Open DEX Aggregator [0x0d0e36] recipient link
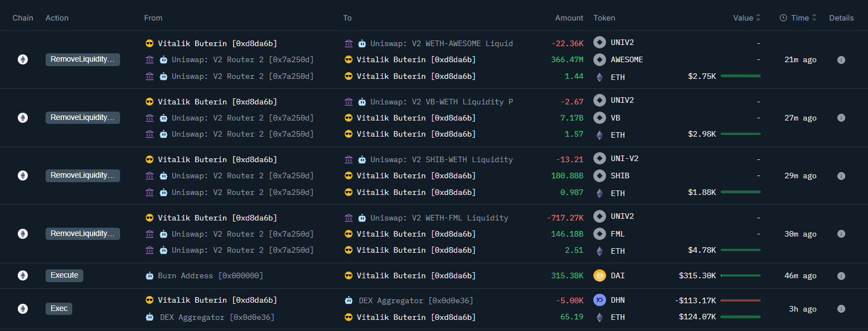Image resolution: width=868 pixels, height=331 pixels. (x=416, y=300)
